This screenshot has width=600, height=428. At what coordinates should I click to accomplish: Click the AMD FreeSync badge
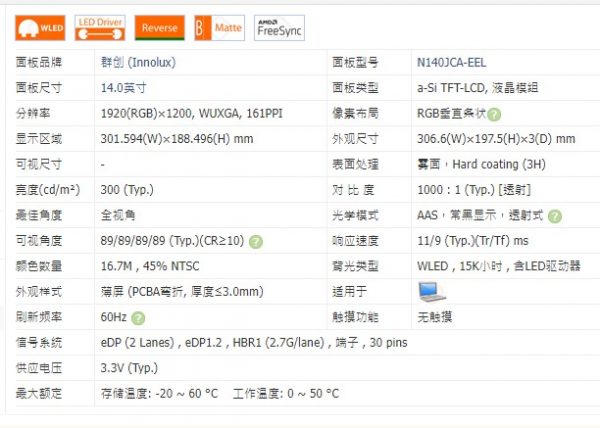tap(279, 28)
